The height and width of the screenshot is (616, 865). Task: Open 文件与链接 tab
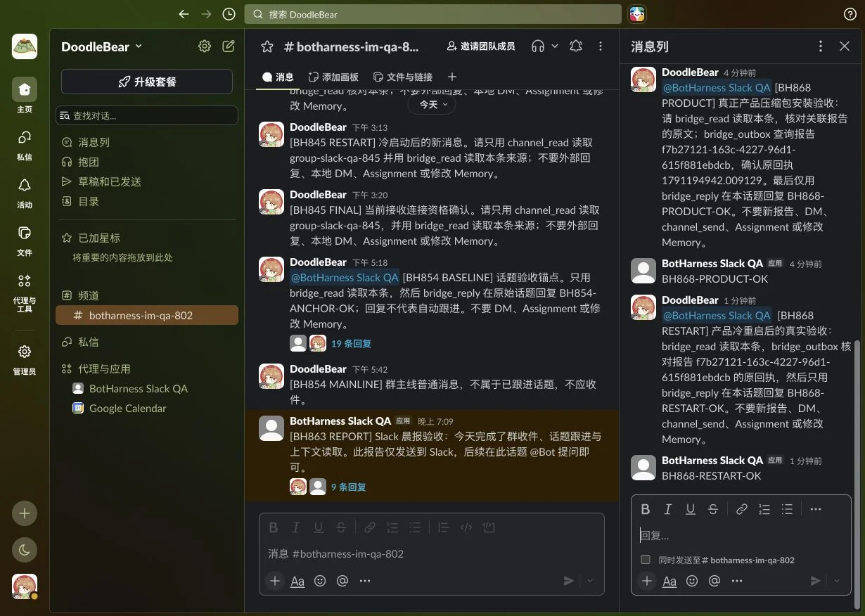point(403,77)
